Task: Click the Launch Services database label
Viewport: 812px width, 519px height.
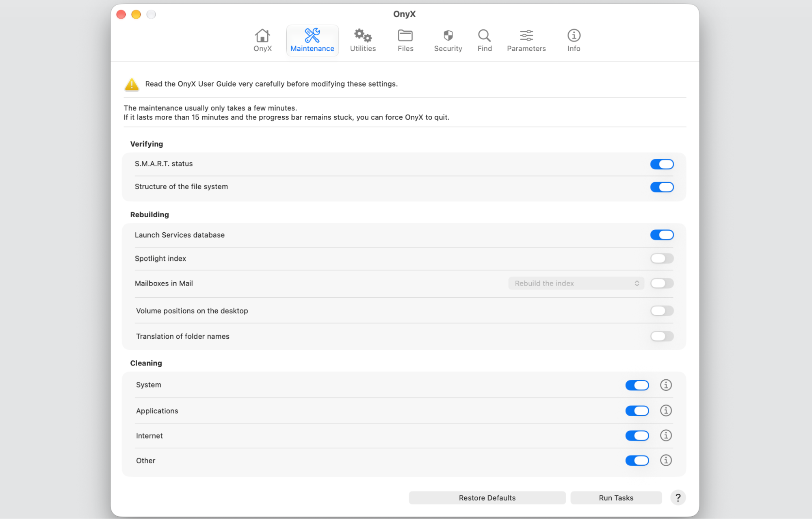Action: [x=180, y=235]
